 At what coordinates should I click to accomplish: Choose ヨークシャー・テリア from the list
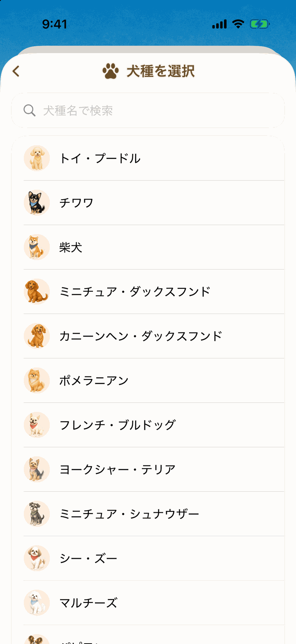pyautogui.click(x=148, y=469)
